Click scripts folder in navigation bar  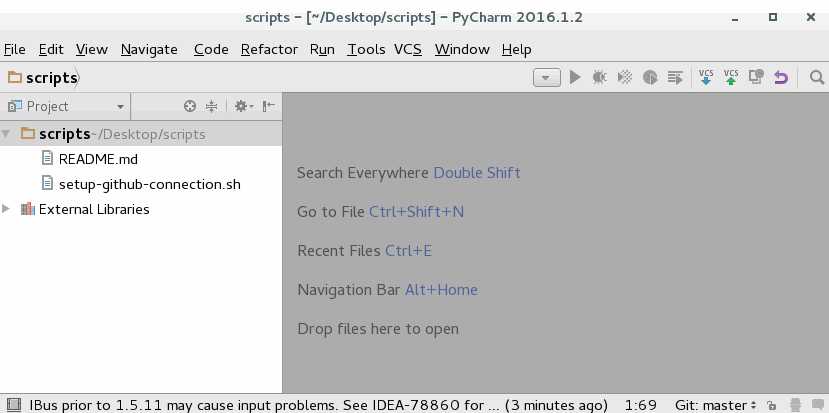[x=43, y=78]
